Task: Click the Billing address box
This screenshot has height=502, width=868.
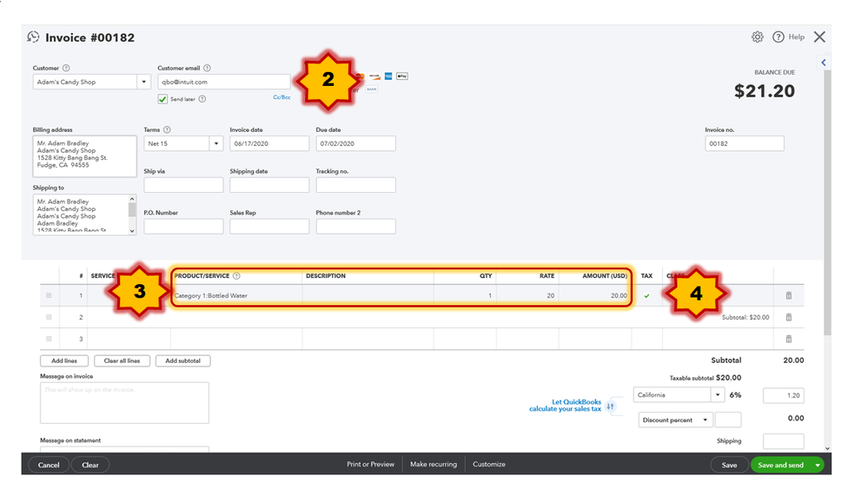Action: tap(84, 156)
